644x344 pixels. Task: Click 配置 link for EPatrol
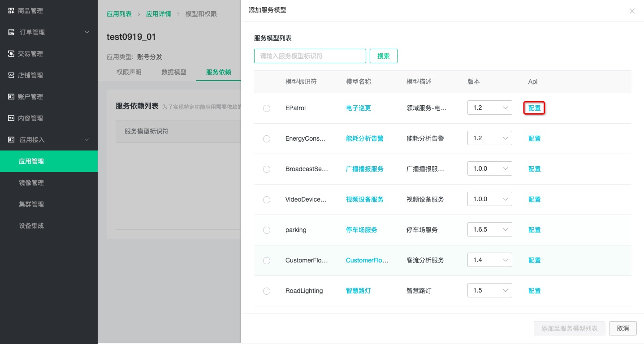pos(535,108)
